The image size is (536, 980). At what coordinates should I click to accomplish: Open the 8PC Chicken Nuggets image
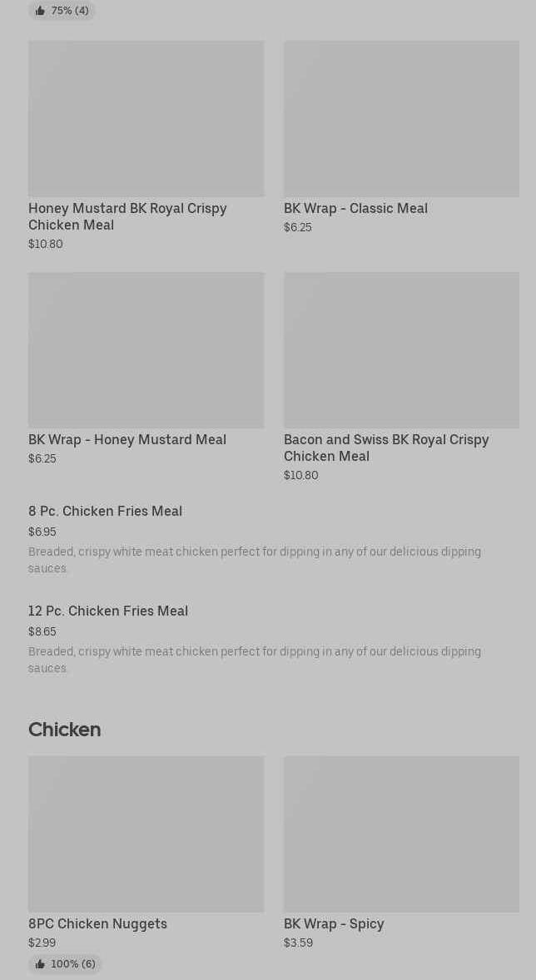[x=146, y=834]
